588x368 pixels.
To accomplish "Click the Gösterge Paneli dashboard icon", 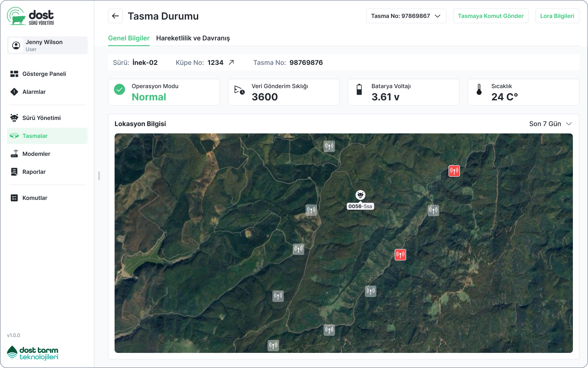I will click(x=14, y=74).
